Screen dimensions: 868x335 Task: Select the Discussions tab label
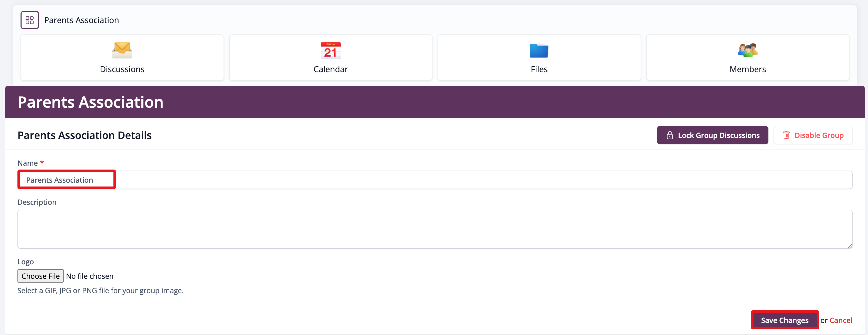[122, 69]
